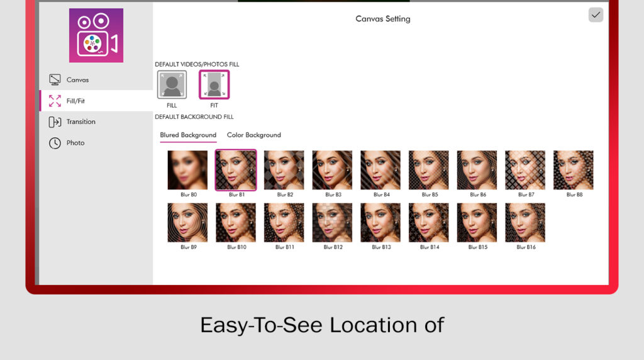
Task: Open the Photo settings section
Action: pyautogui.click(x=75, y=143)
